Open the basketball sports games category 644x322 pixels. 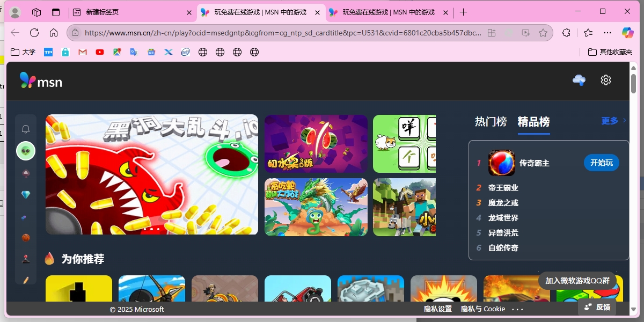tap(26, 238)
